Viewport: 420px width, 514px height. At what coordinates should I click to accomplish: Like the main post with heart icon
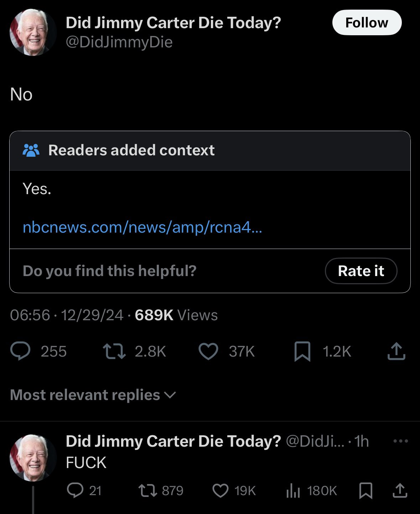(208, 351)
